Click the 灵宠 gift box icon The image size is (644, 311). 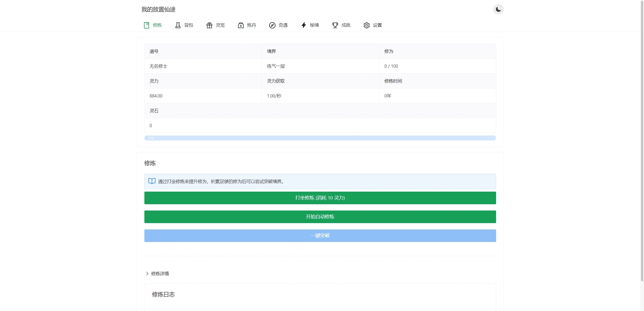[x=209, y=25]
